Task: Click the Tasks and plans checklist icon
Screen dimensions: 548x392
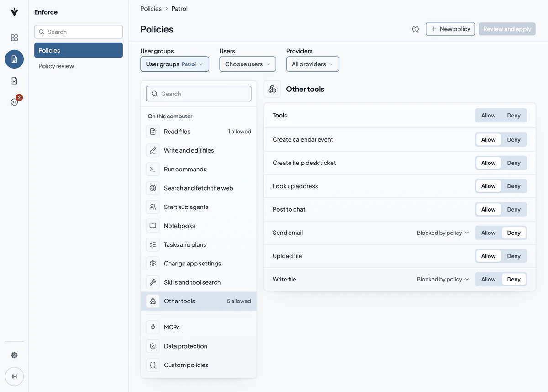Action: click(153, 244)
